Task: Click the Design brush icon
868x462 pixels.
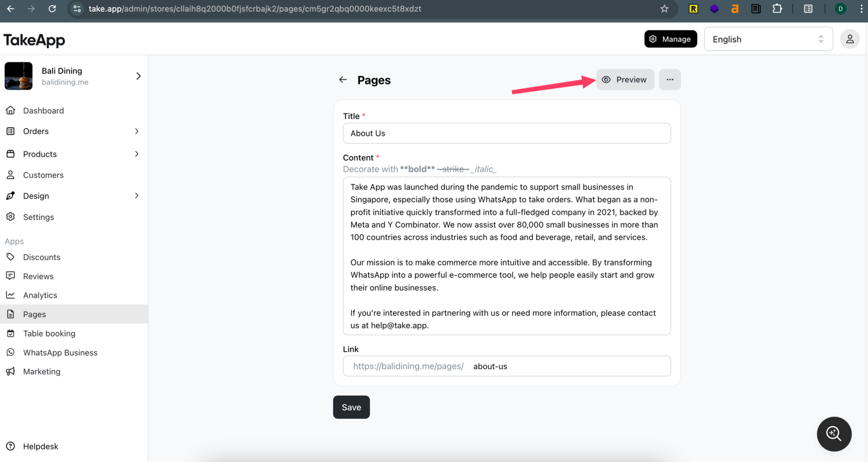Action: click(10, 195)
